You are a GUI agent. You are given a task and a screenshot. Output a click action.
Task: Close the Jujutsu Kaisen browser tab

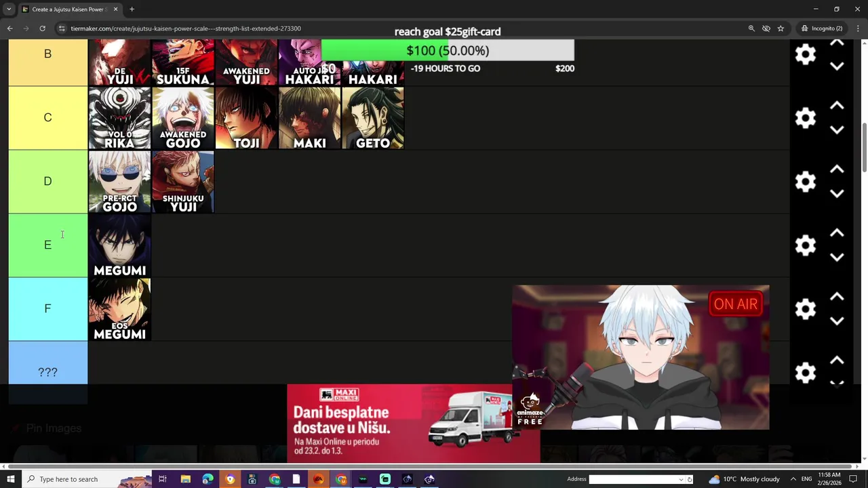pyautogui.click(x=115, y=9)
